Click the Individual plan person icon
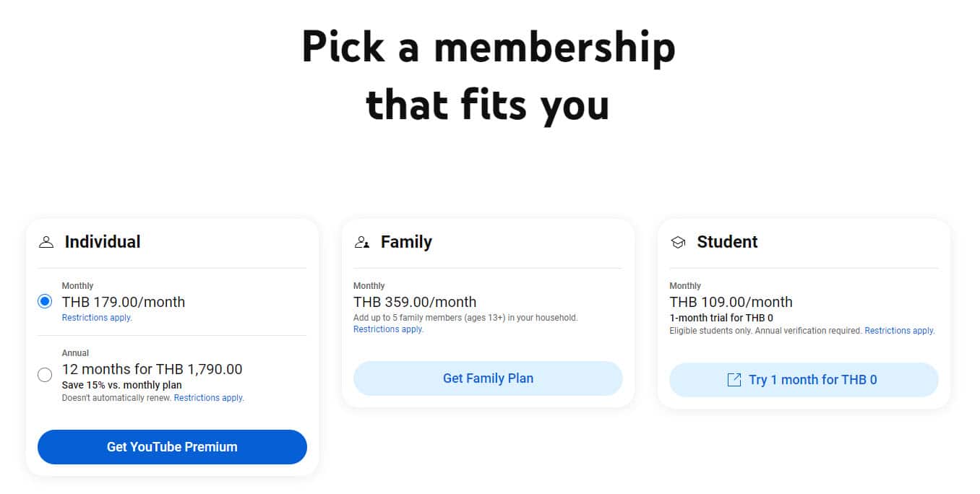This screenshot has height=494, width=980. coord(46,242)
